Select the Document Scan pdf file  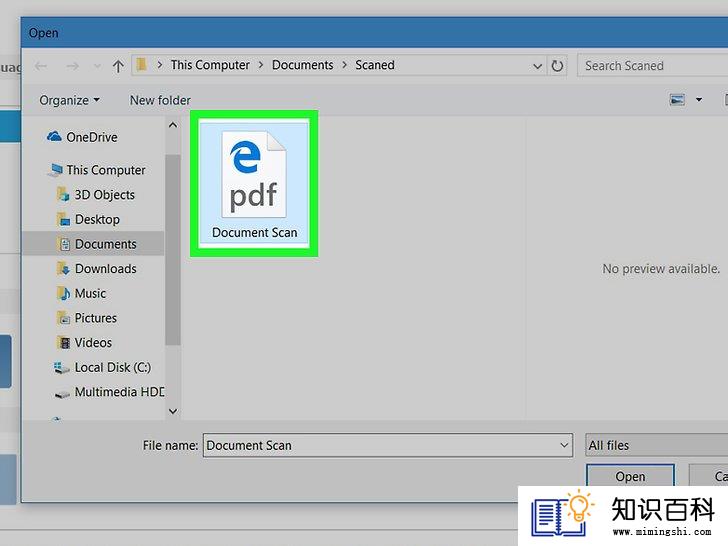coord(254,183)
